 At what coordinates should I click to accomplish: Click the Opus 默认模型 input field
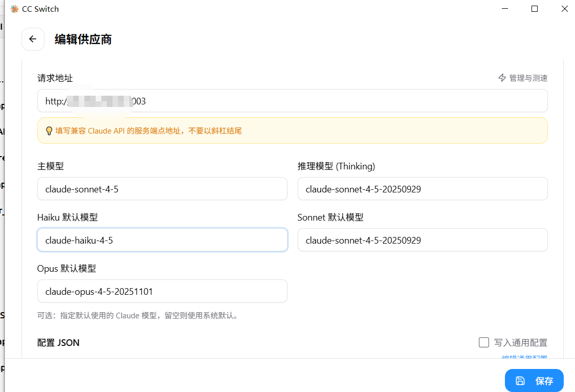pyautogui.click(x=162, y=291)
